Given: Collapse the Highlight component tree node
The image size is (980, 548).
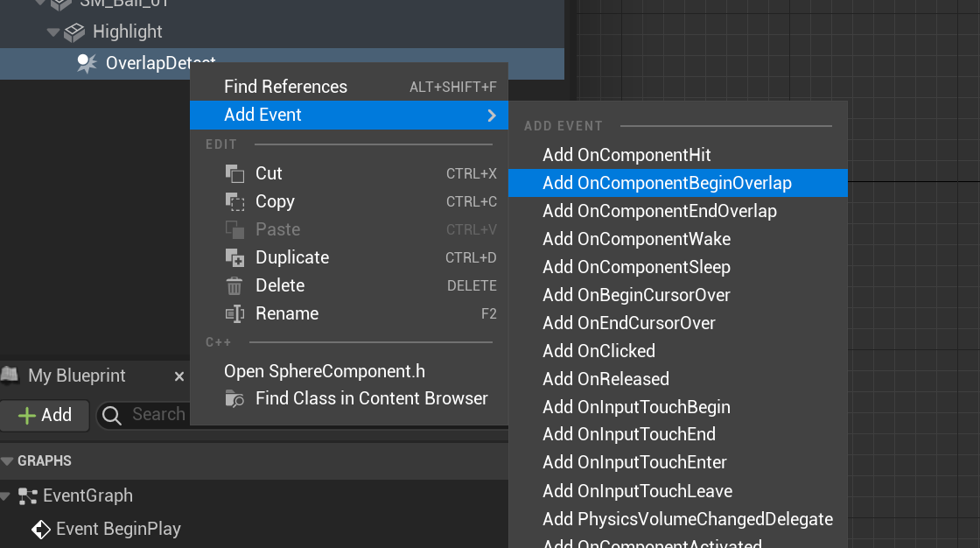Looking at the screenshot, I should coord(54,32).
